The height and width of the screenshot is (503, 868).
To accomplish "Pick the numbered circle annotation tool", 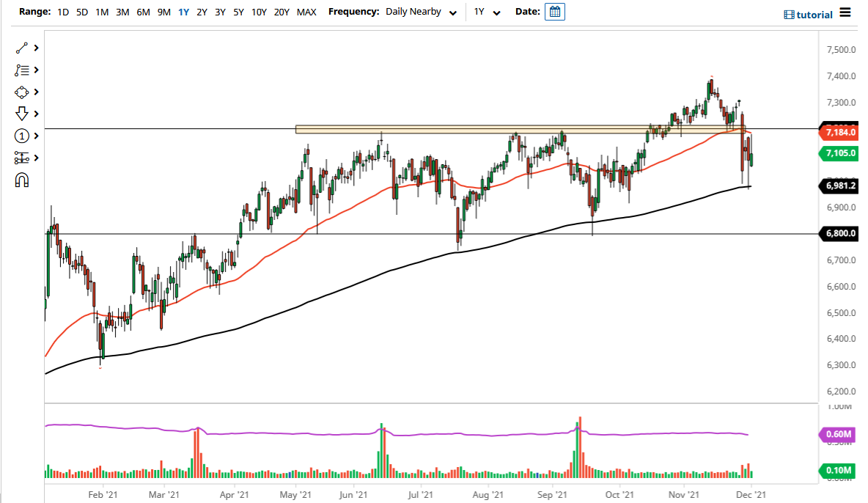I will click(x=21, y=136).
